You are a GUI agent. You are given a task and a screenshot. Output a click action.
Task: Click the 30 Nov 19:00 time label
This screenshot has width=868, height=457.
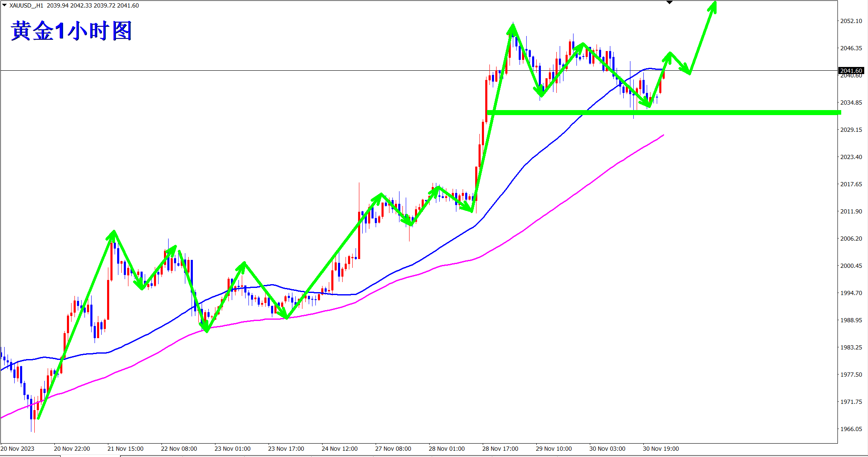pos(661,449)
